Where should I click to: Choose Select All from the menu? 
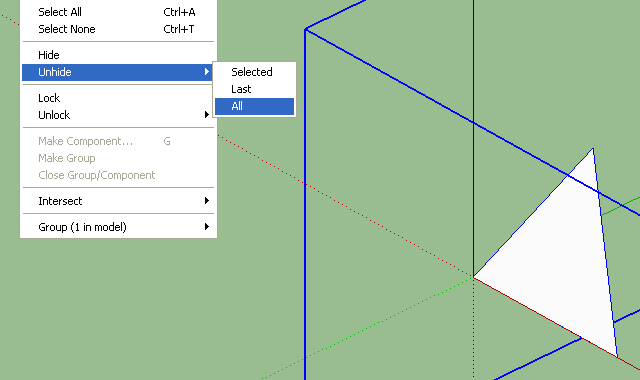pyautogui.click(x=118, y=12)
